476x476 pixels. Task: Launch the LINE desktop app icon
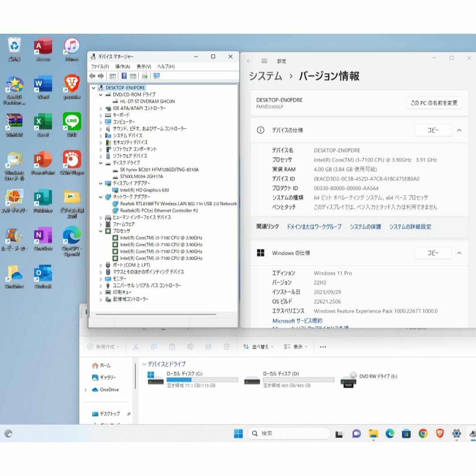(72, 125)
